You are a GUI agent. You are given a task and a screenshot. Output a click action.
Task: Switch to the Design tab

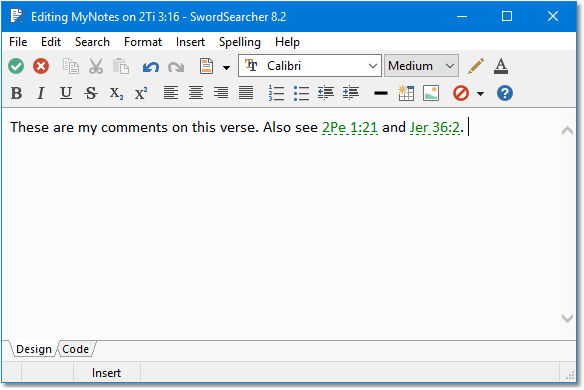click(x=34, y=349)
